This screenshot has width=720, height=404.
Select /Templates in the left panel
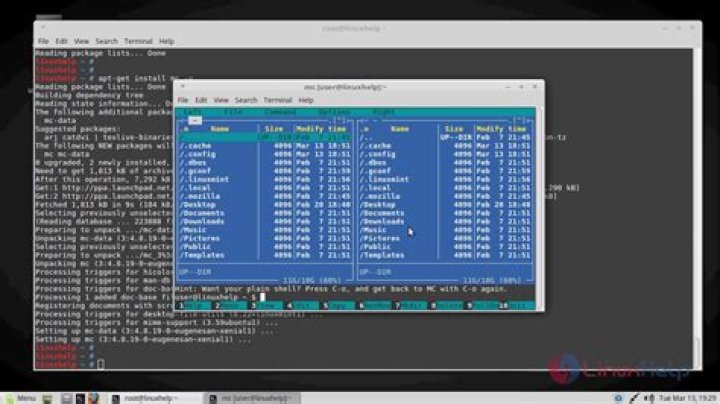tap(264, 255)
